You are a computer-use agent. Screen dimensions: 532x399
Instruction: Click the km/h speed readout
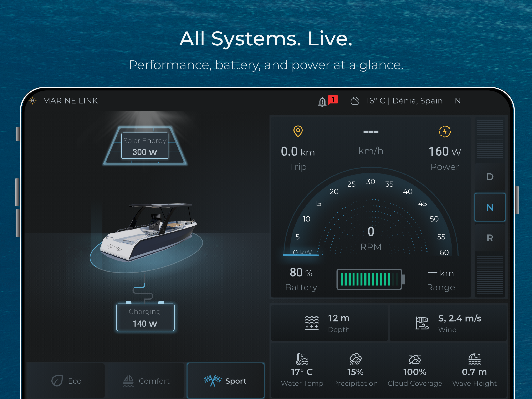pyautogui.click(x=371, y=151)
